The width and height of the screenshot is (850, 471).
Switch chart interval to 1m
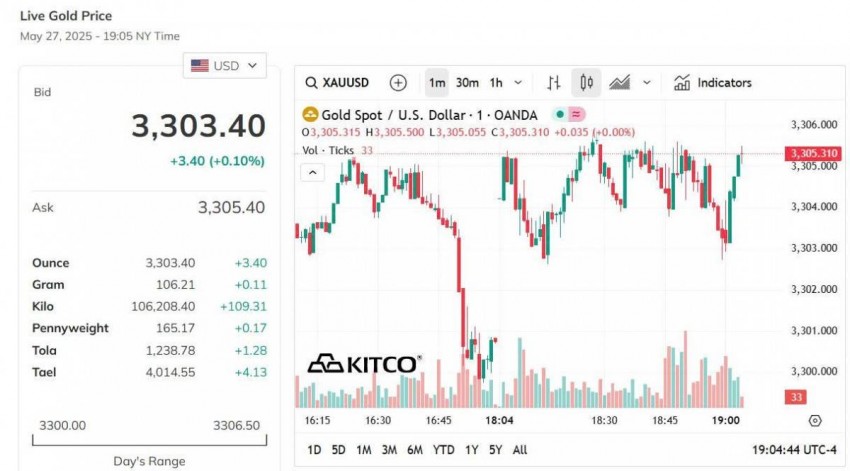437,83
